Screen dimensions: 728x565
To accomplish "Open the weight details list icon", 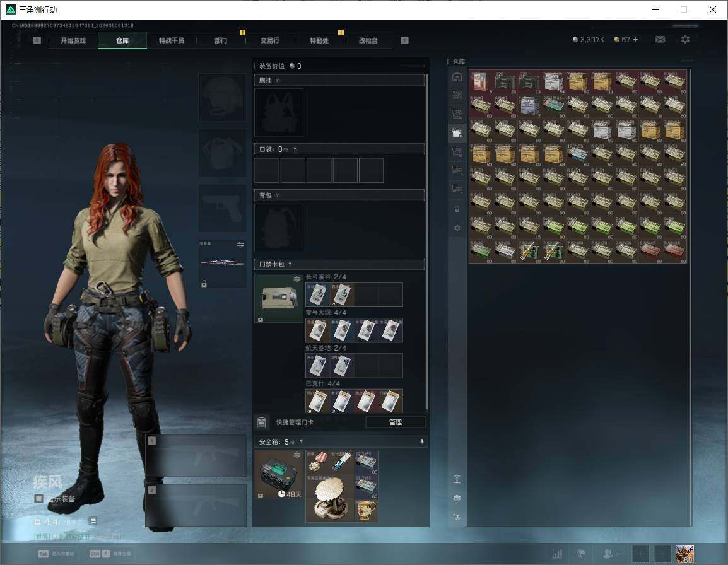I will (x=92, y=521).
